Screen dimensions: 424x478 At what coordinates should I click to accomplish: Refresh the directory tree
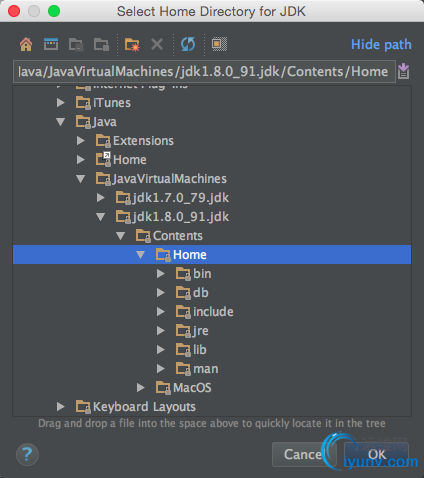tap(188, 44)
